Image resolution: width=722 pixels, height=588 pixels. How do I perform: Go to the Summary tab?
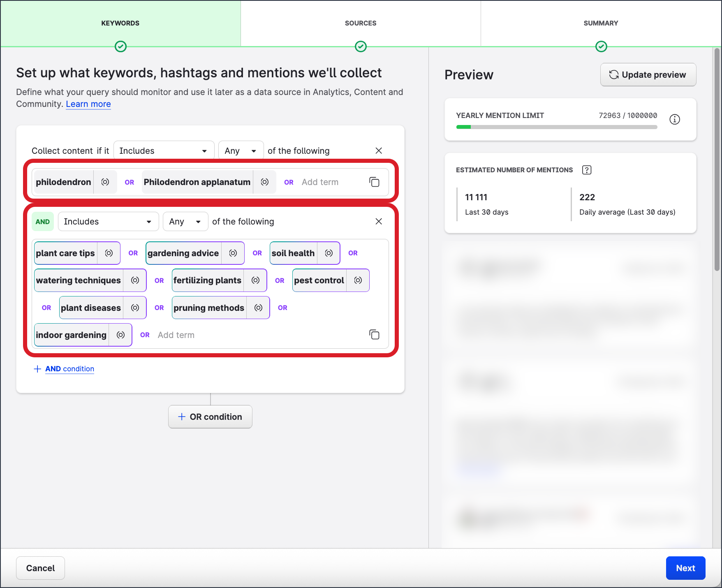tap(601, 23)
